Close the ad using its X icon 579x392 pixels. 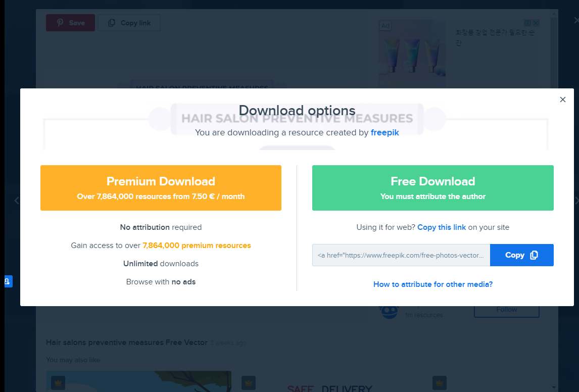point(536,23)
